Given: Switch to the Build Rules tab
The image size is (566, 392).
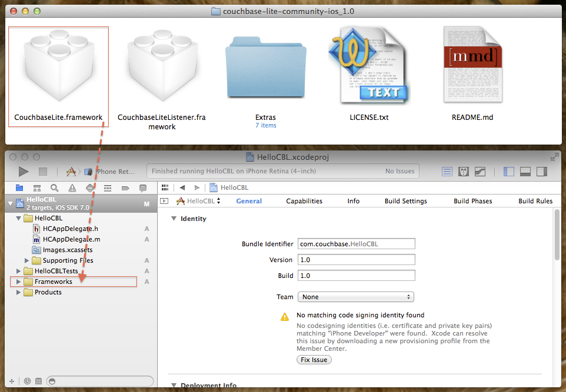Looking at the screenshot, I should click(x=535, y=201).
